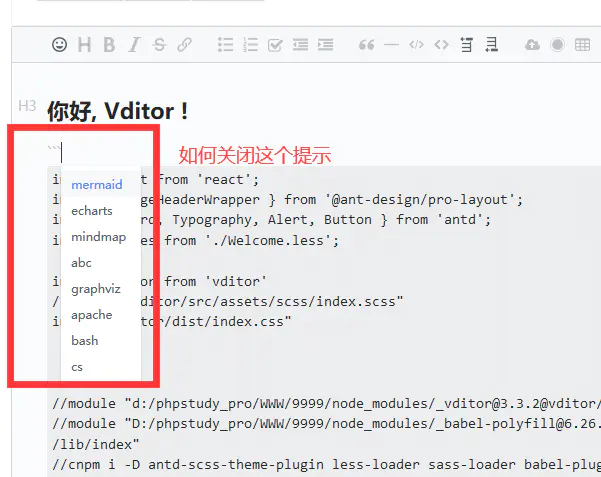Insert an unordered bullet list
Viewport: 601px width, 477px height.
tap(225, 45)
